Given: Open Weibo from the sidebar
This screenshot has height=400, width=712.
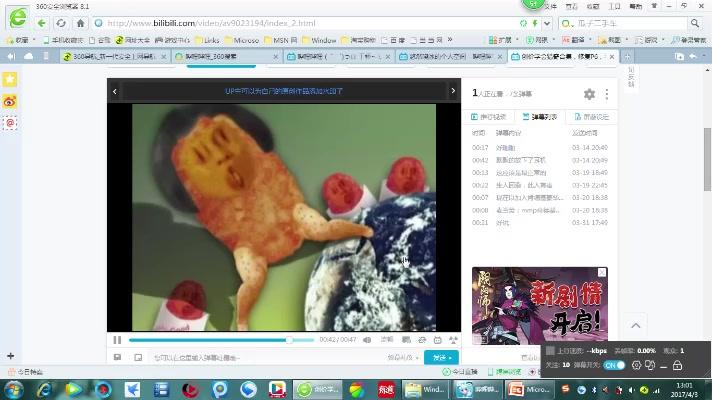Looking at the screenshot, I should 10,101.
